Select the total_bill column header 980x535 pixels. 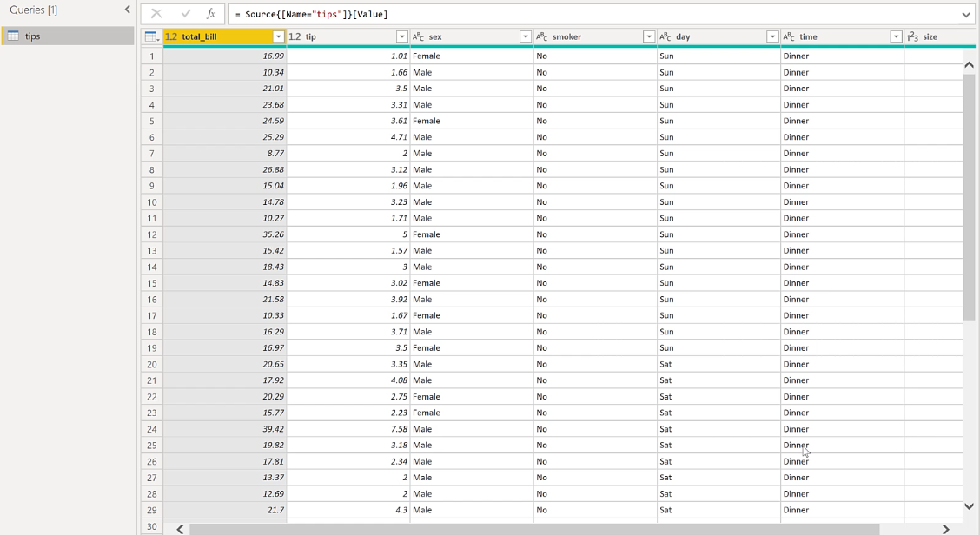224,36
